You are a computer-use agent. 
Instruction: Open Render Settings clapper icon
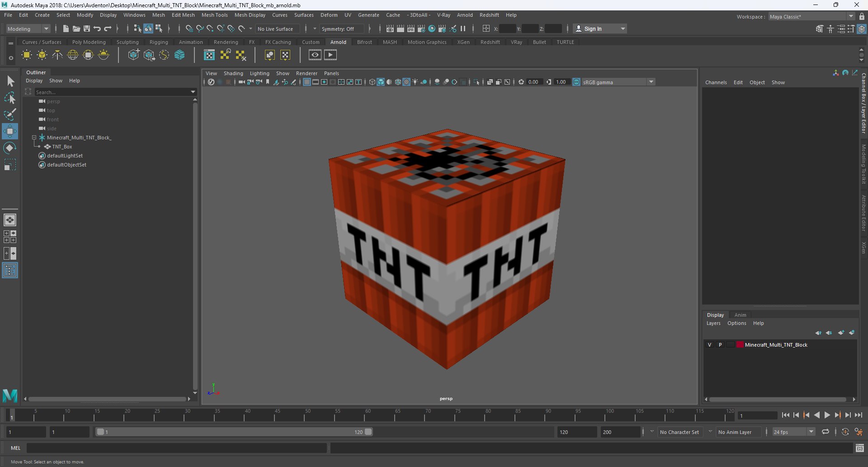point(421,29)
